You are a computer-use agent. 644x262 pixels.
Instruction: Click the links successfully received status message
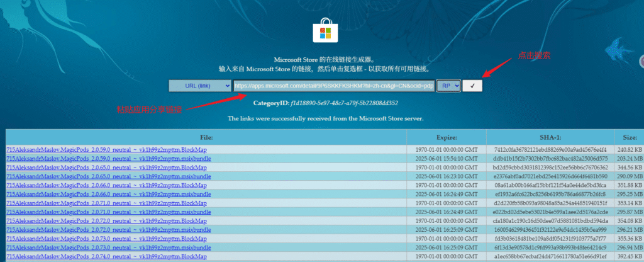coord(325,118)
